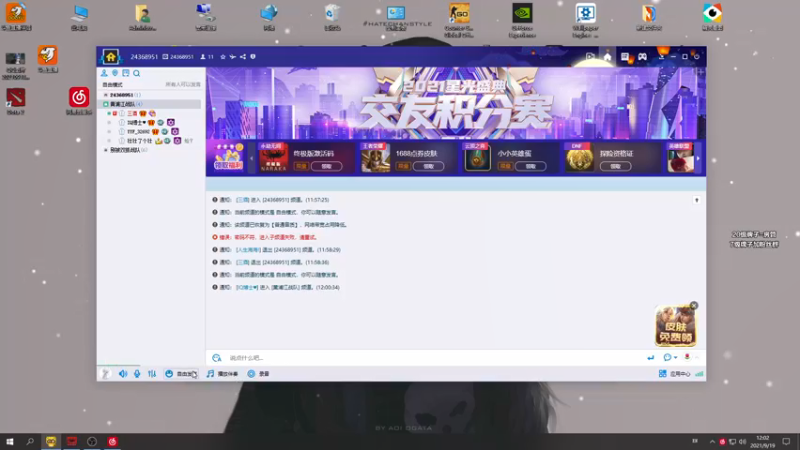This screenshot has width=800, height=450.
Task: Click claim button for Naraka card
Action: tap(326, 166)
